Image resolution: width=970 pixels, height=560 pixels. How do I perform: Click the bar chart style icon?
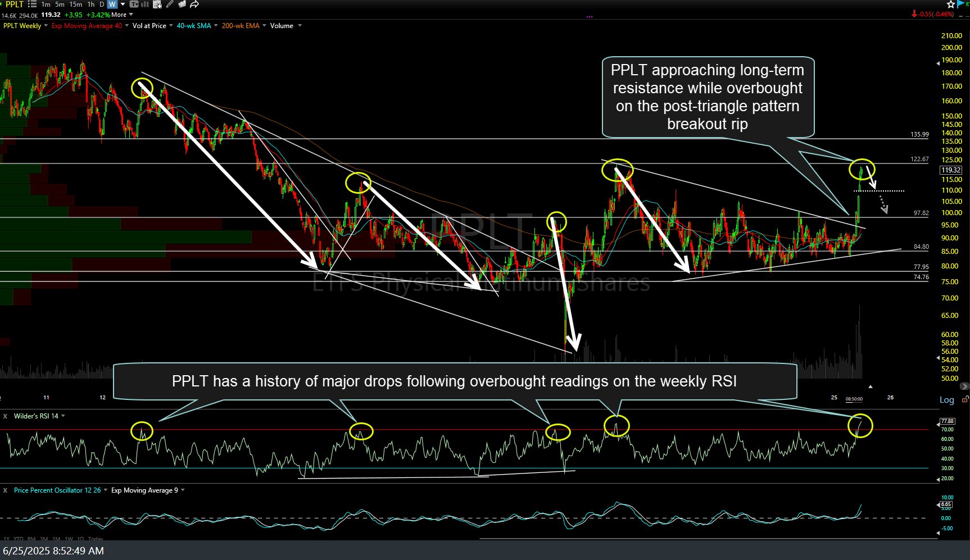tap(145, 4)
